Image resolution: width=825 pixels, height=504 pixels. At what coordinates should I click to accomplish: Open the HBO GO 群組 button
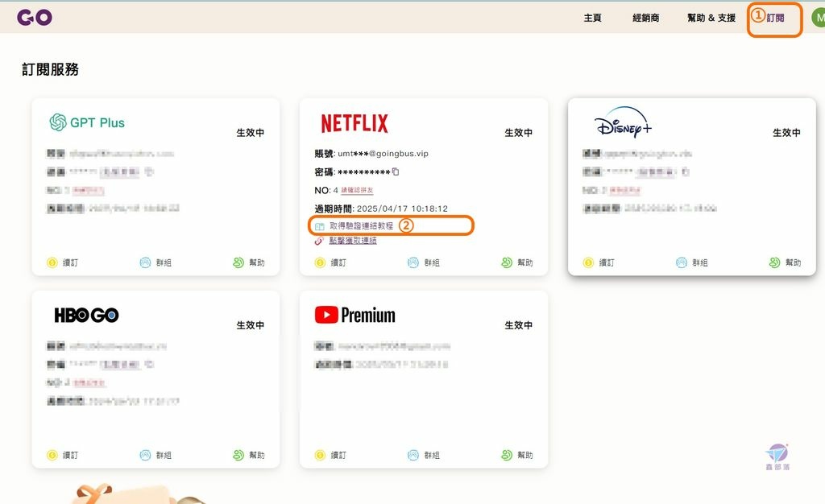pyautogui.click(x=155, y=455)
